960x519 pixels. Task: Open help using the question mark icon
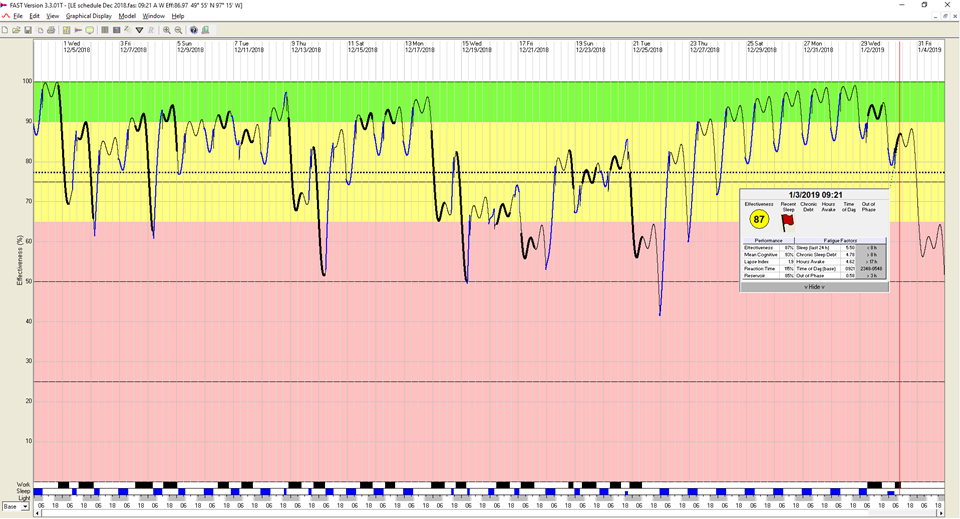pyautogui.click(x=194, y=30)
